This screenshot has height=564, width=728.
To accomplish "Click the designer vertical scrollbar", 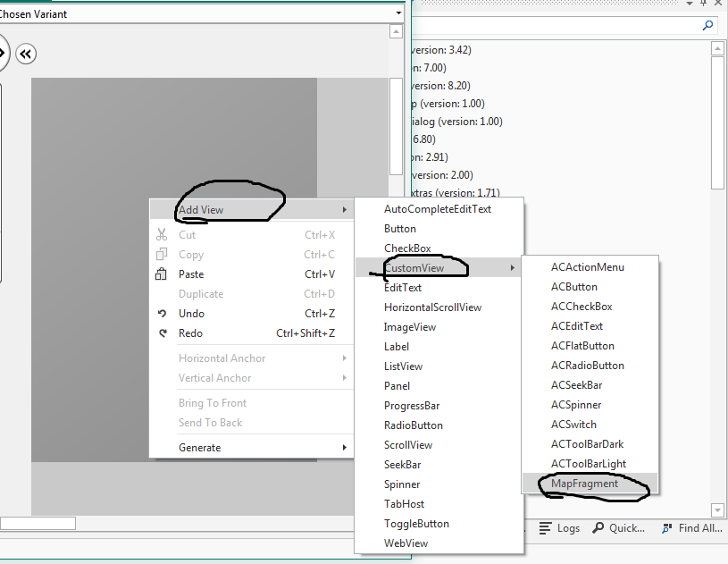I will [397, 125].
